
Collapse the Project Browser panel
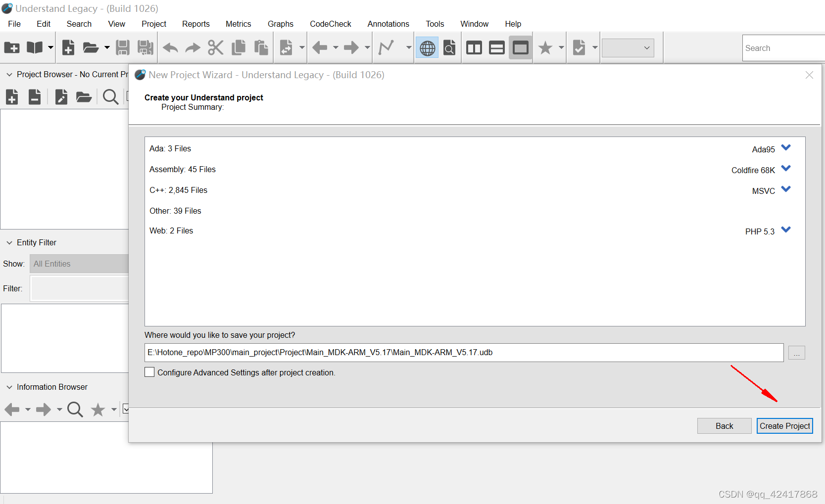9,75
